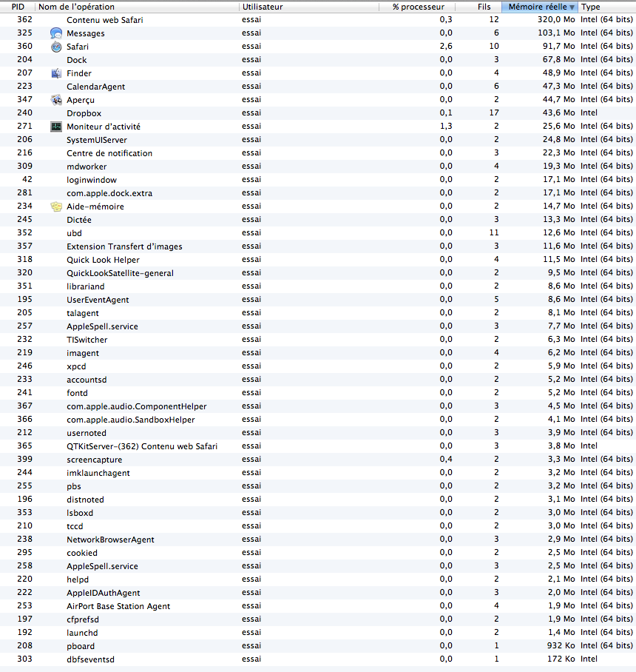Select the cookied process

318,552
